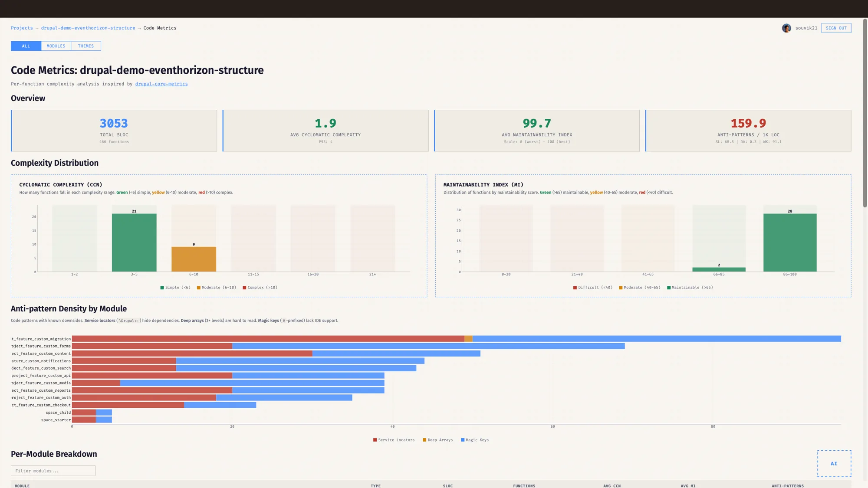
Task: Open the AI assistant button
Action: pos(834,464)
